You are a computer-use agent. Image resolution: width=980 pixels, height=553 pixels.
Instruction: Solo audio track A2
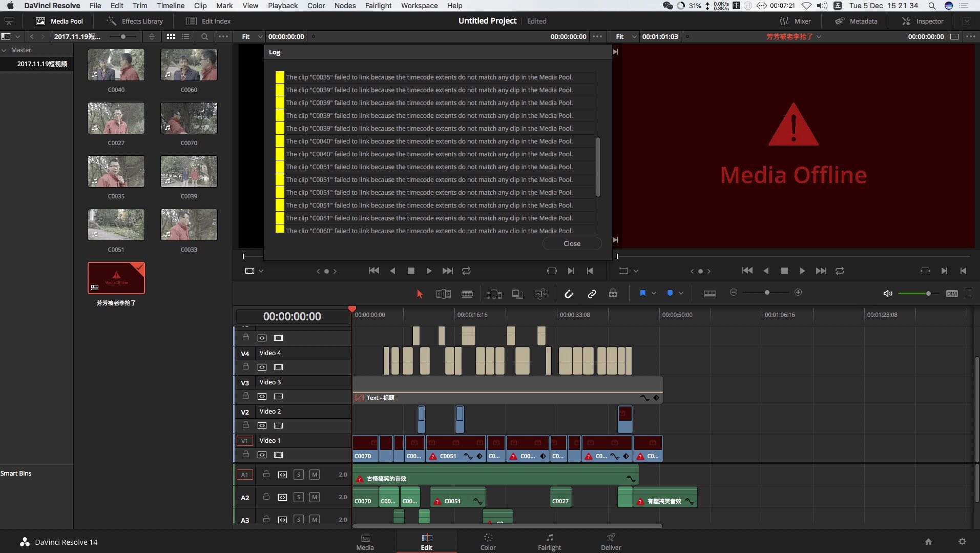tap(299, 497)
